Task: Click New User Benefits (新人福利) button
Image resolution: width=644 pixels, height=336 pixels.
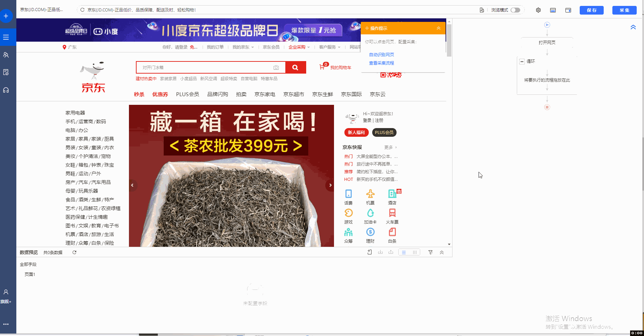Action: [x=356, y=132]
